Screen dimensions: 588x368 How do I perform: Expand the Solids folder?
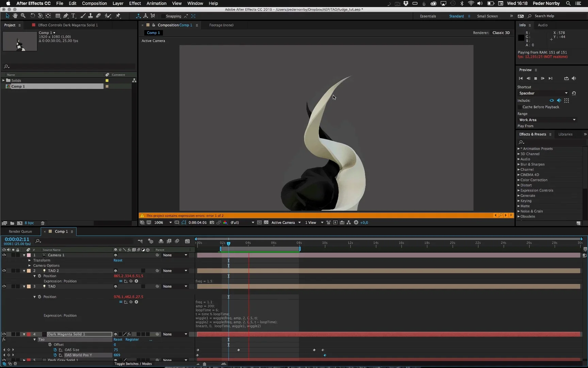click(x=3, y=80)
